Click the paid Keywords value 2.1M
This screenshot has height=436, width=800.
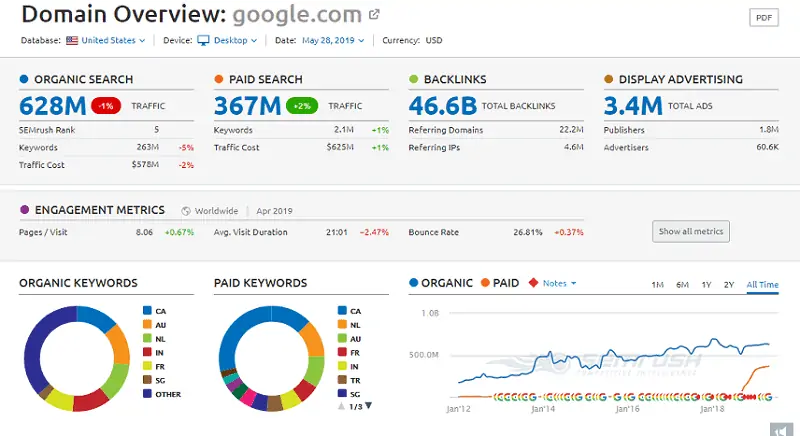(x=344, y=130)
